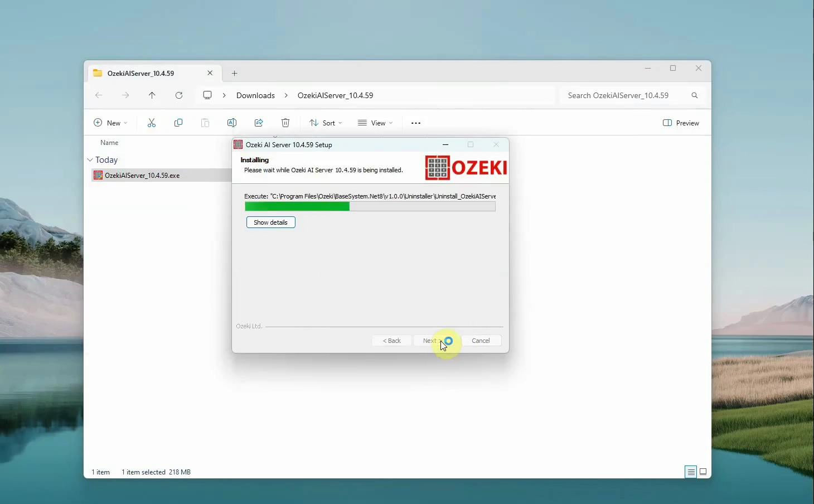Select the OzekiAIServer_10.4.59.exe file
Screen dimensions: 814x504
click(161, 175)
